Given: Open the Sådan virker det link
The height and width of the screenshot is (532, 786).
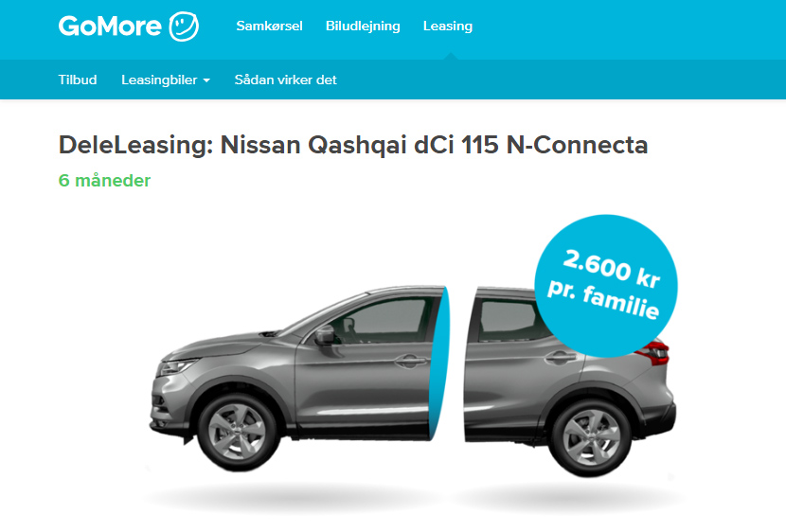Looking at the screenshot, I should (x=286, y=80).
